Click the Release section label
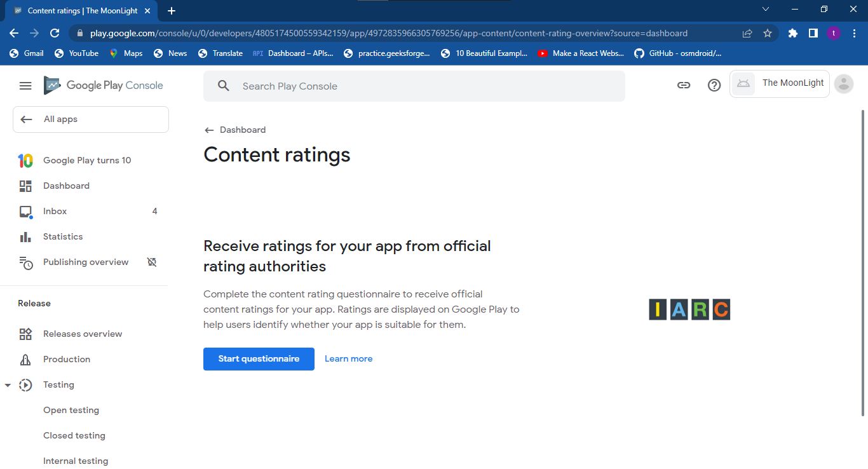Viewport: 868px width, 469px height. 34,303
